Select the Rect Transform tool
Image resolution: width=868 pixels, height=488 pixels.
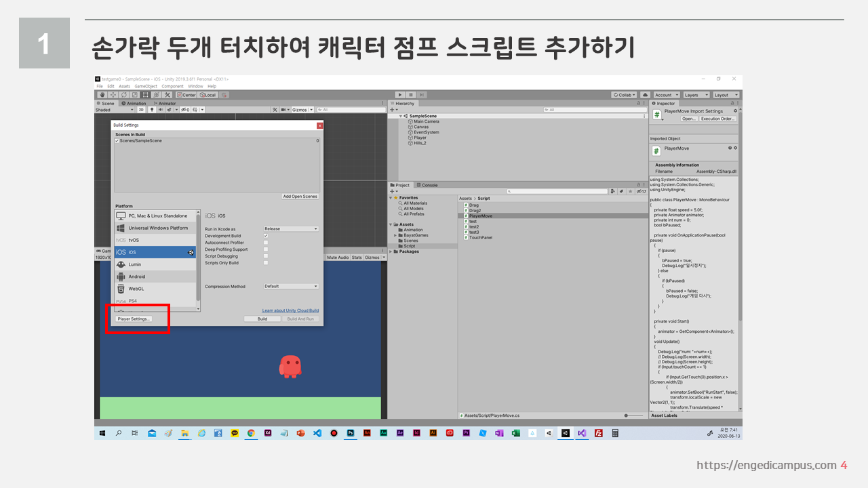point(145,95)
